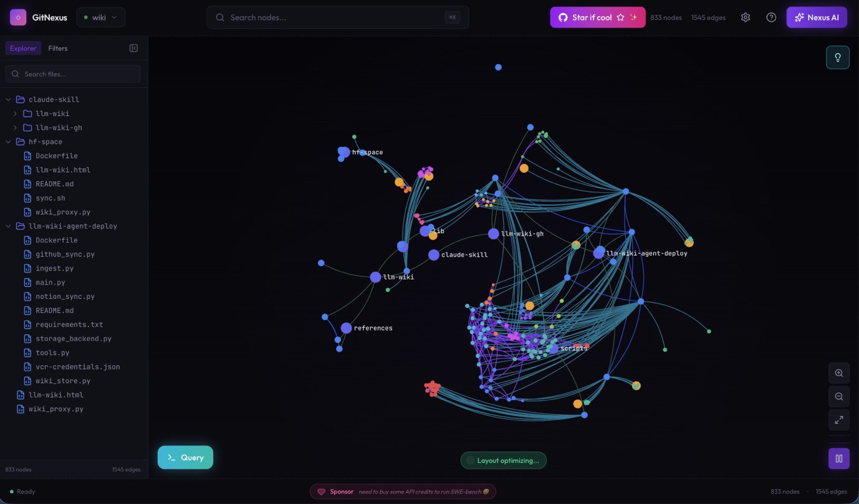Screen dimensions: 859x504
Task: Click the Sponsor heart icon
Action: 322,492
